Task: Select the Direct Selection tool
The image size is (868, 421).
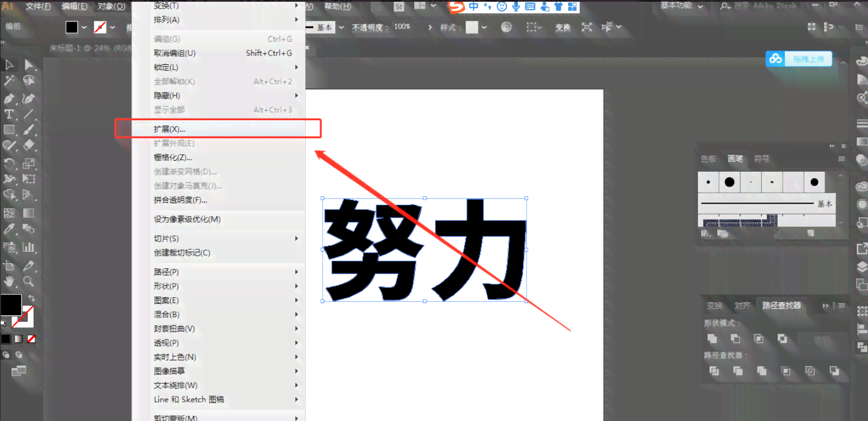Action: click(29, 65)
